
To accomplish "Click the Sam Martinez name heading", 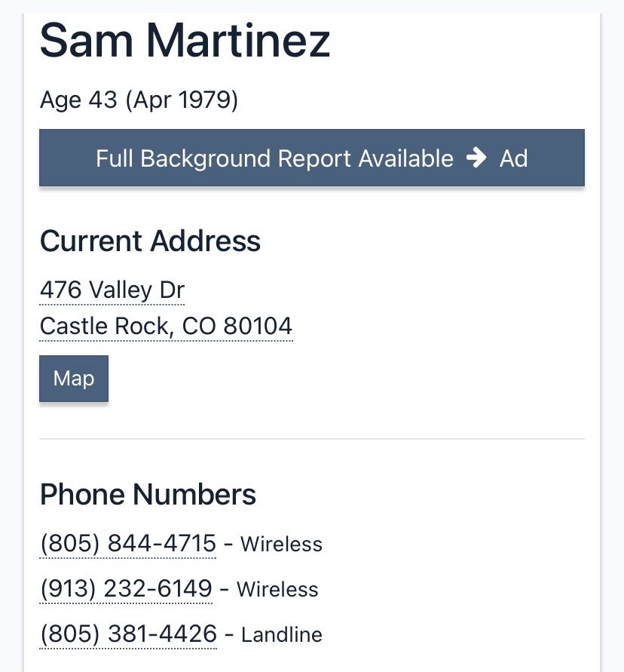I will [185, 41].
